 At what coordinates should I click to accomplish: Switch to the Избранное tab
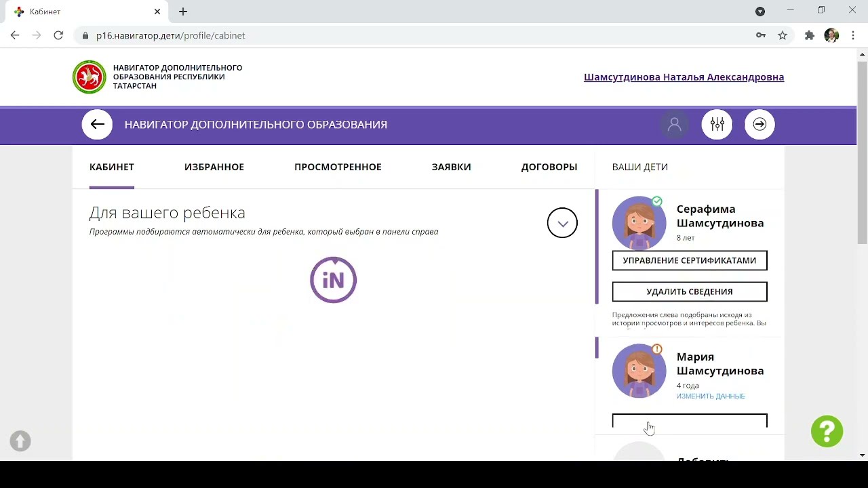214,167
